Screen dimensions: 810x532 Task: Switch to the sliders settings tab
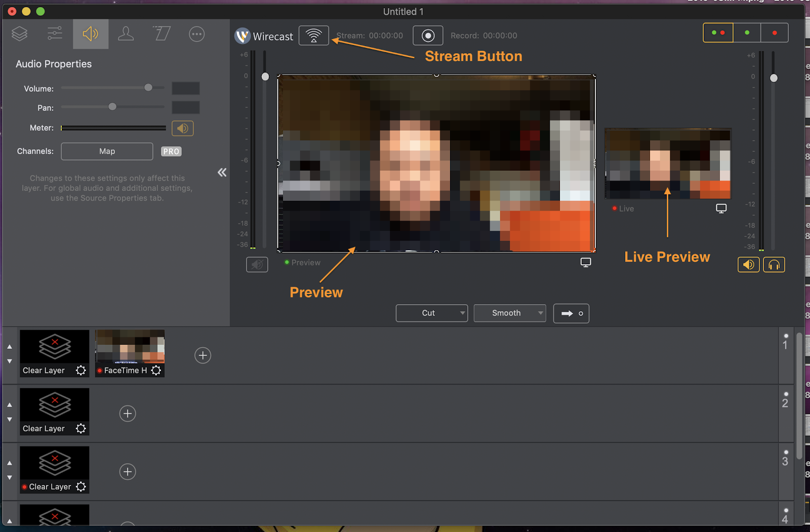[x=55, y=34]
